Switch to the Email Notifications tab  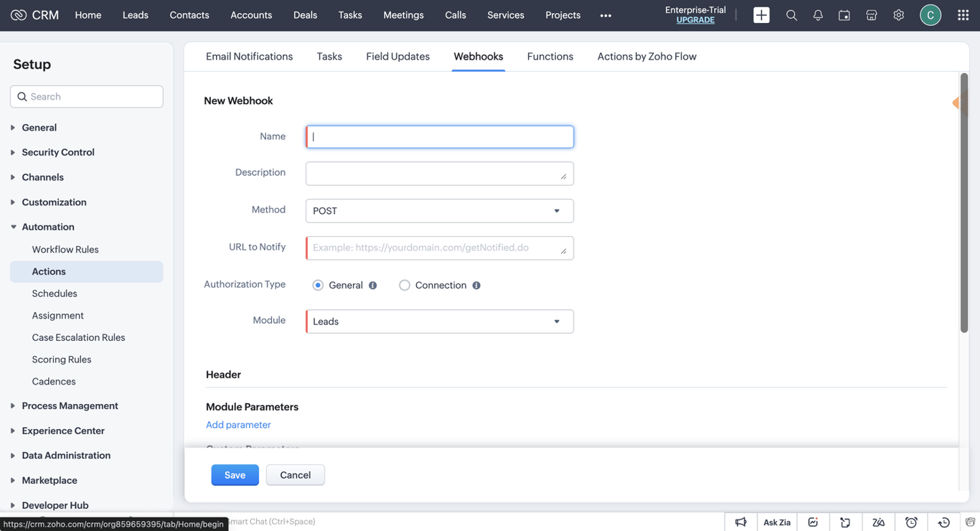(249, 57)
